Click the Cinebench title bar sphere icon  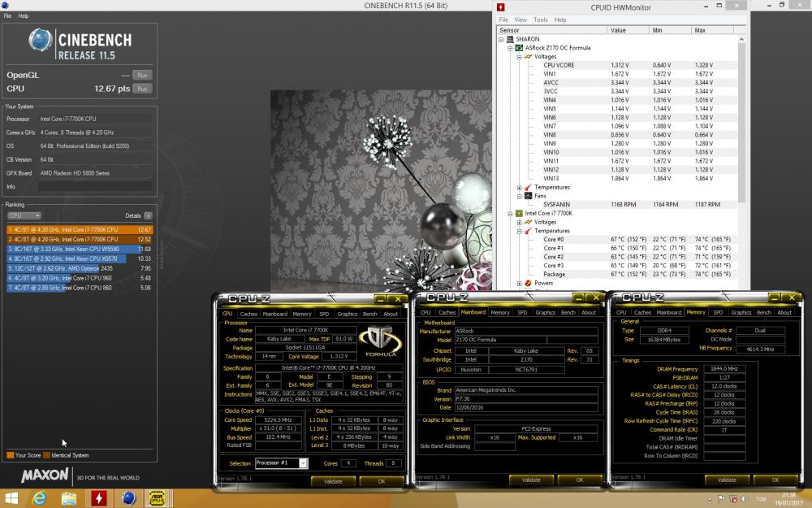[3, 5]
